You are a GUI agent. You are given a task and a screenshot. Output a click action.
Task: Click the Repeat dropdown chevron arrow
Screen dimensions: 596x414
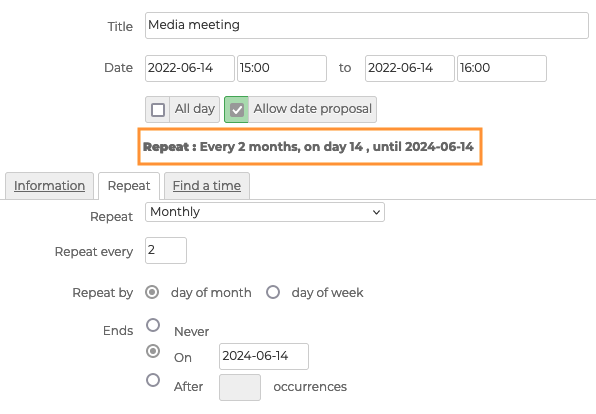point(376,212)
